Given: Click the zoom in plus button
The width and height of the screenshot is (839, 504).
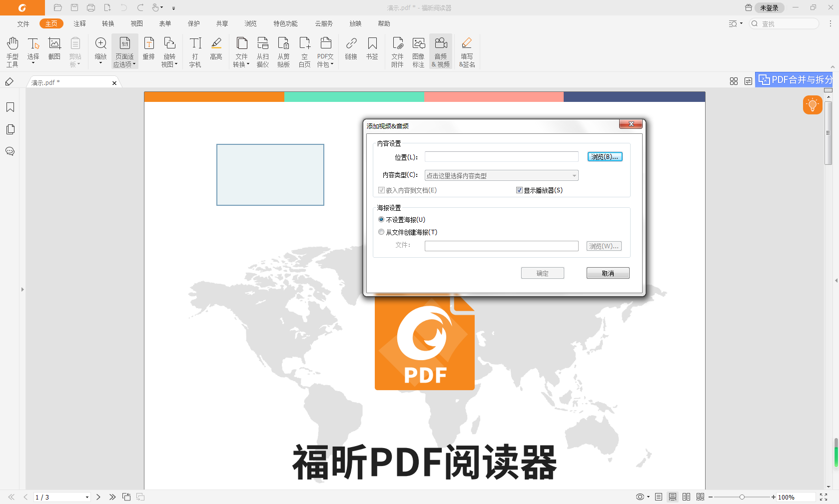Looking at the screenshot, I should pos(773,497).
